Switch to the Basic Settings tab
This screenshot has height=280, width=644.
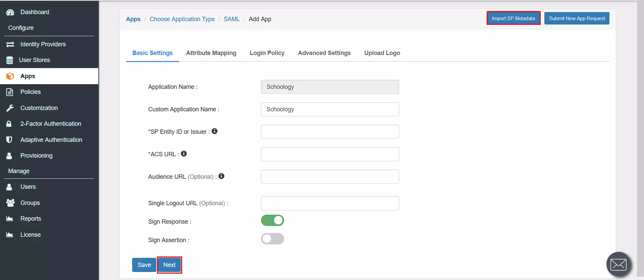[x=153, y=53]
